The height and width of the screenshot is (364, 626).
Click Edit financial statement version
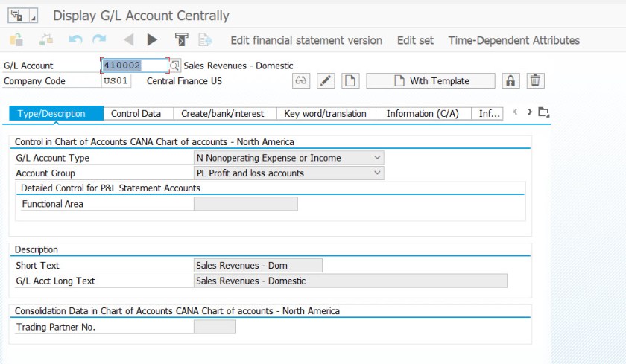point(306,40)
